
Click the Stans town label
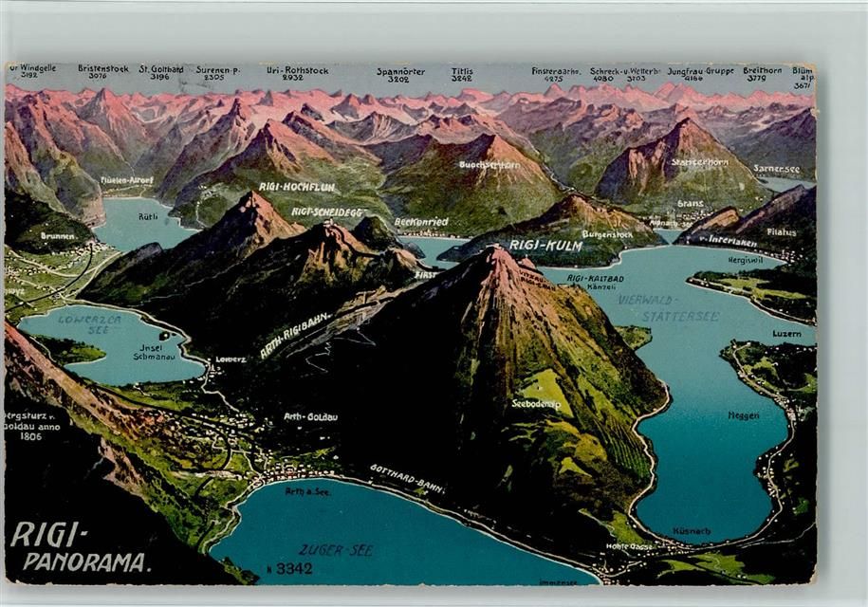pos(690,204)
